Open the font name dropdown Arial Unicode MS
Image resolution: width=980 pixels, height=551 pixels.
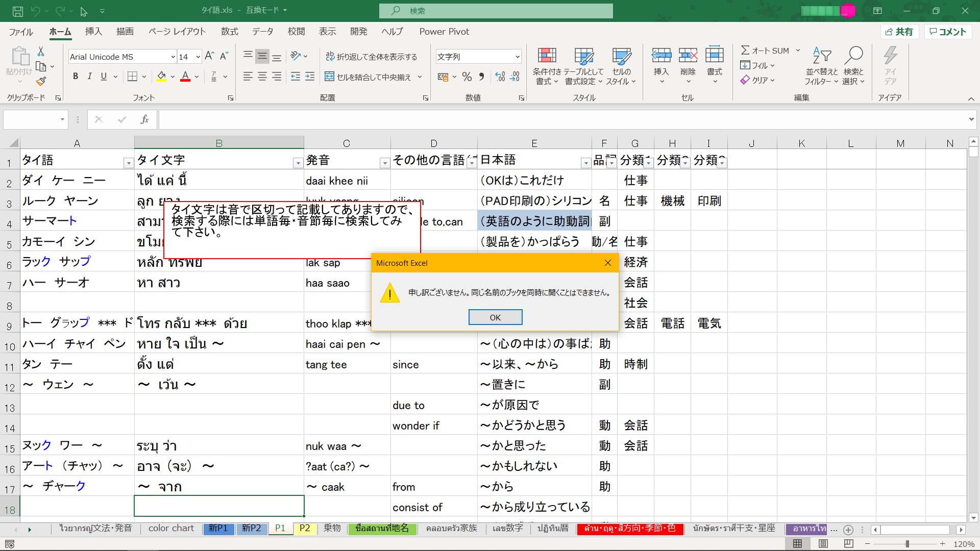pyautogui.click(x=173, y=57)
